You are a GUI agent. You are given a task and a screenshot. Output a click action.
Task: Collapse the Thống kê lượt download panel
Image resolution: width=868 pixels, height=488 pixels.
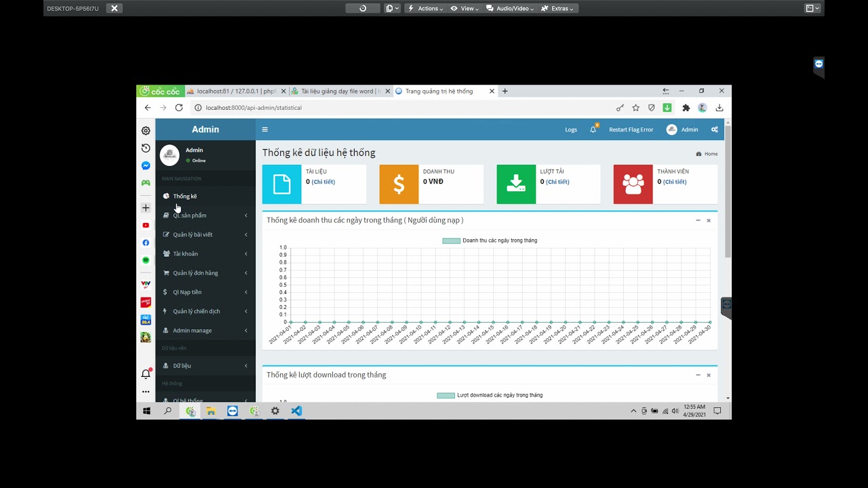click(x=698, y=375)
